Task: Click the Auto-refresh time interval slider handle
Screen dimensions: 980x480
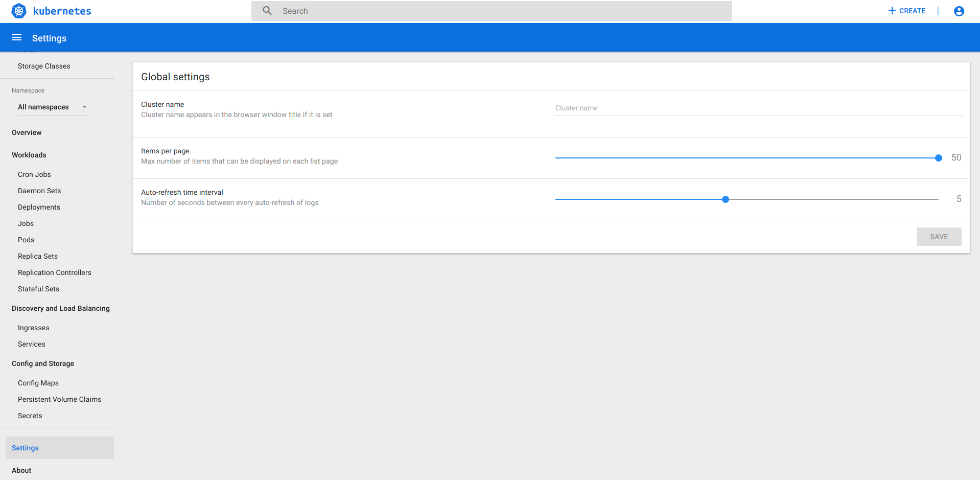Action: coord(725,199)
